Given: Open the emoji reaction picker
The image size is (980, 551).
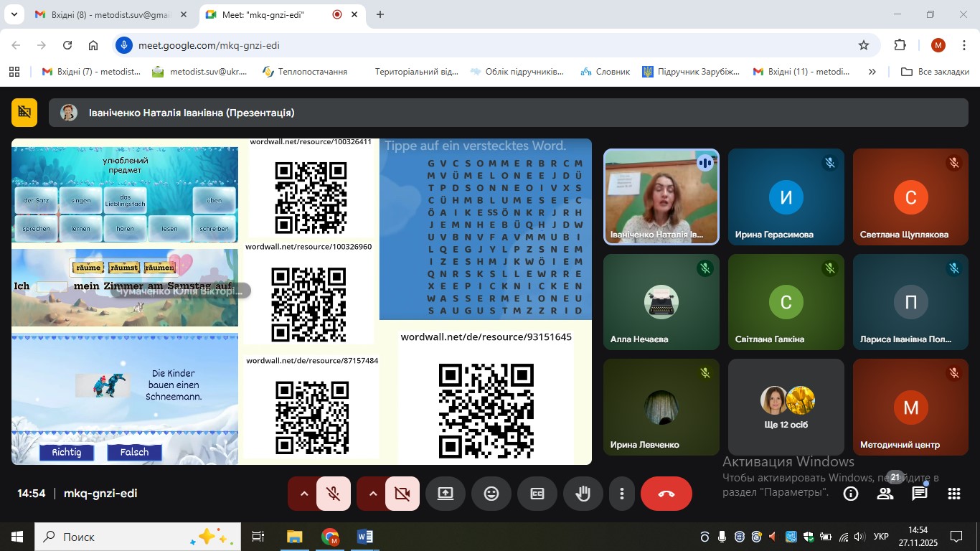Looking at the screenshot, I should (x=491, y=494).
